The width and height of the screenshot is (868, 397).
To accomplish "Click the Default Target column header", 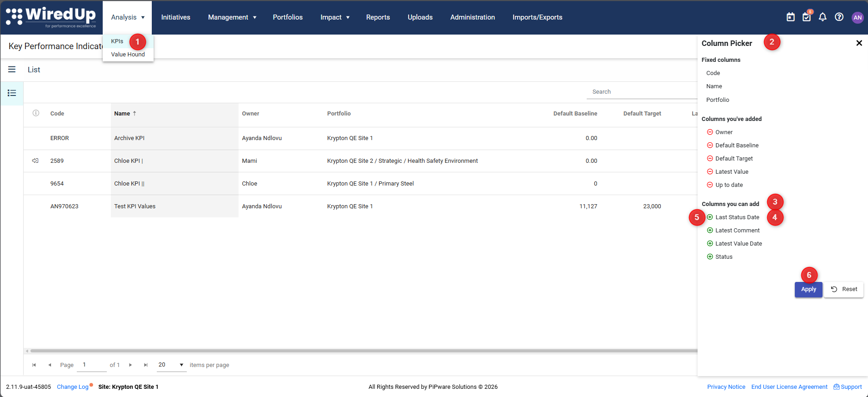I will [x=642, y=114].
